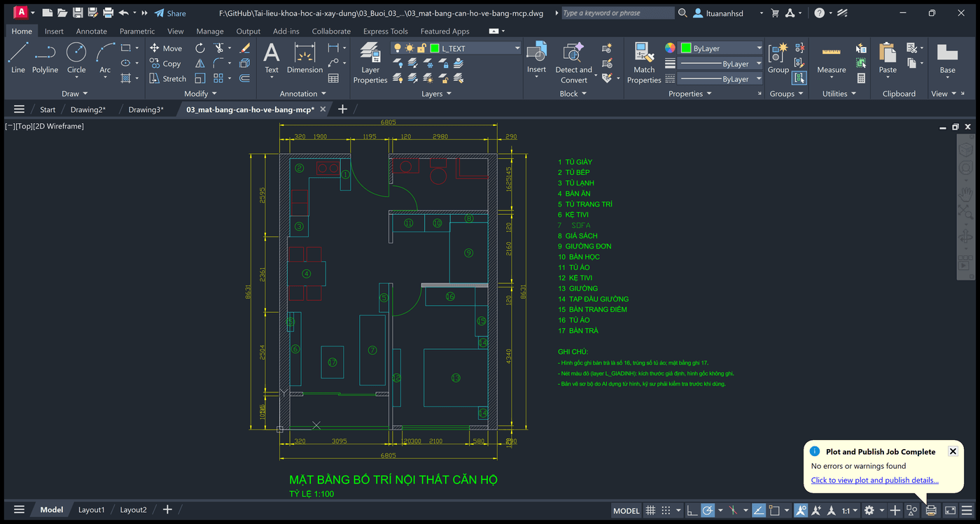The width and height of the screenshot is (980, 524).
Task: Open the 1:1 annotation scale dropdown
Action: pyautogui.click(x=849, y=510)
